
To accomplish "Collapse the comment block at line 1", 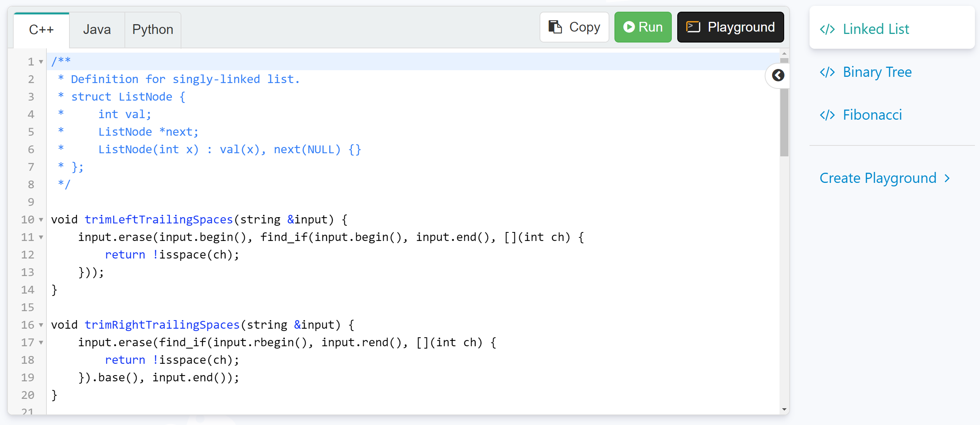I will [x=41, y=62].
